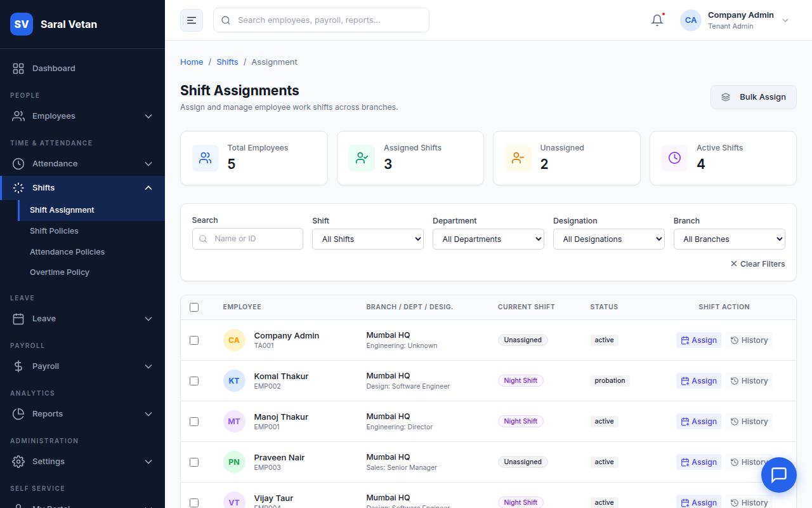Check the Praveen Nair row checkbox
This screenshot has width=812, height=508.
[194, 462]
